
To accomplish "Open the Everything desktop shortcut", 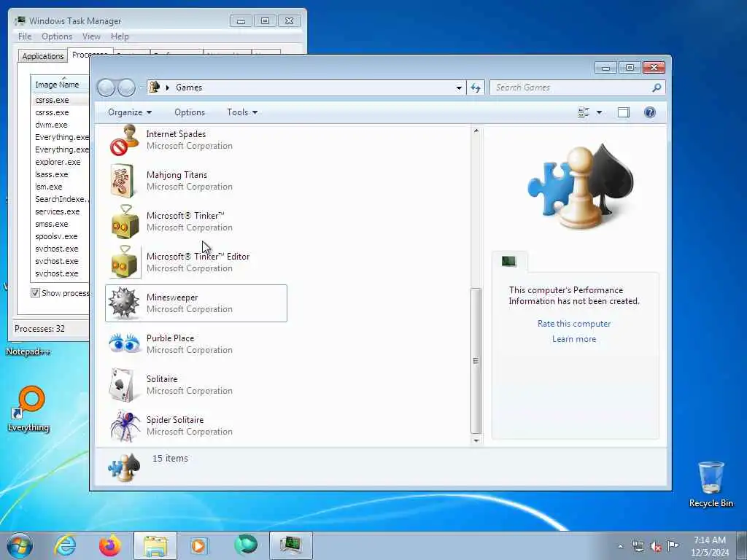I will point(28,408).
